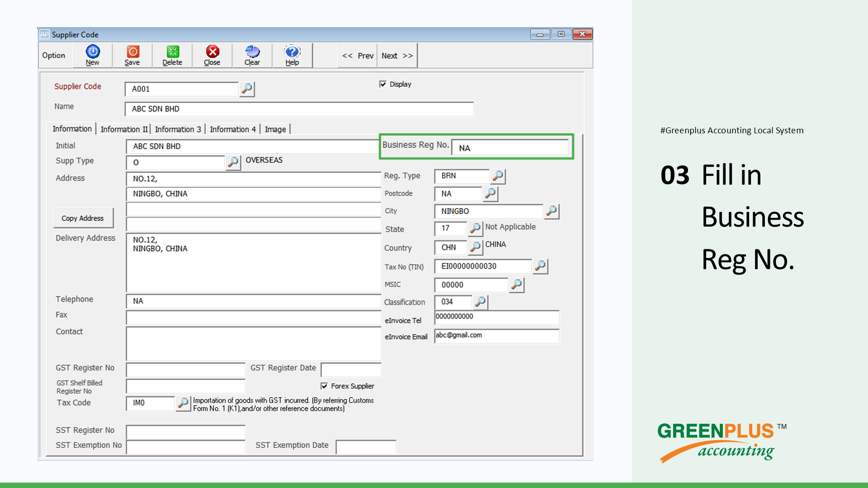Switch to the Information 4 tab
This screenshot has height=488, width=868.
[x=233, y=129]
